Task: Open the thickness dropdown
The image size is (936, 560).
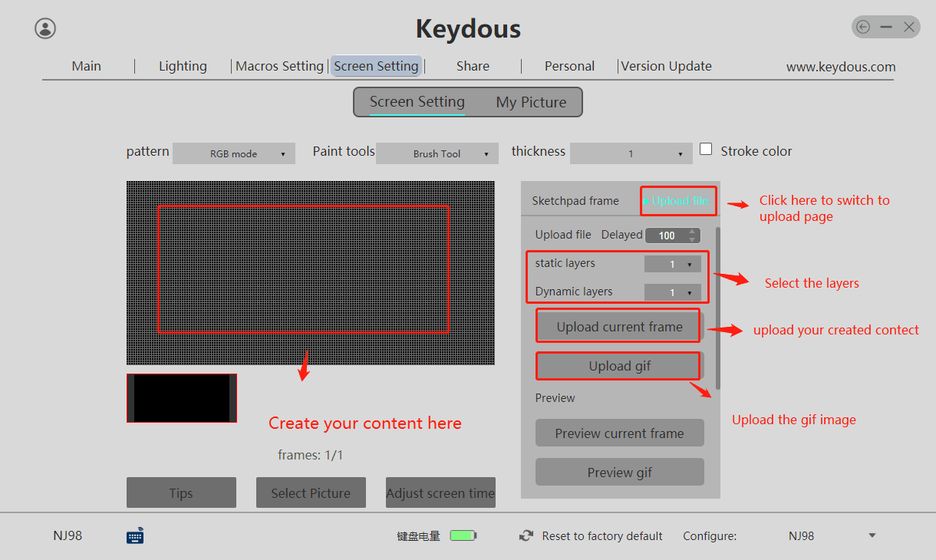Action: pyautogui.click(x=631, y=154)
